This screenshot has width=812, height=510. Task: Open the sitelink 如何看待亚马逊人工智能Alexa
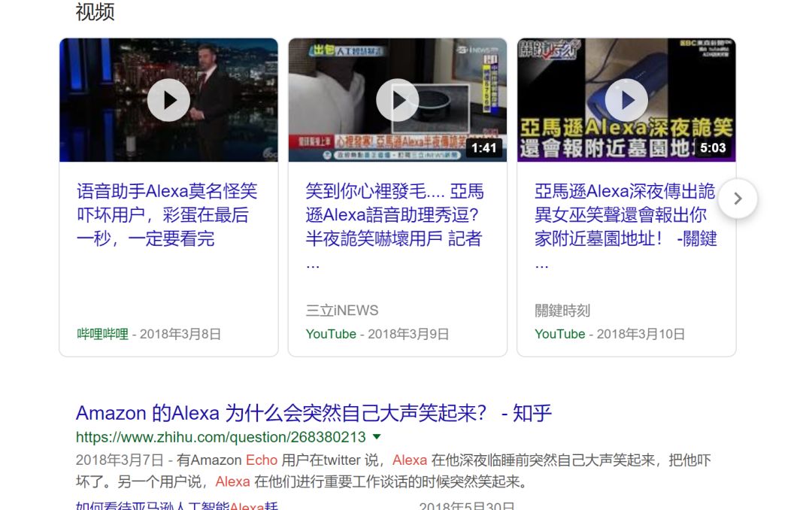[x=177, y=505]
